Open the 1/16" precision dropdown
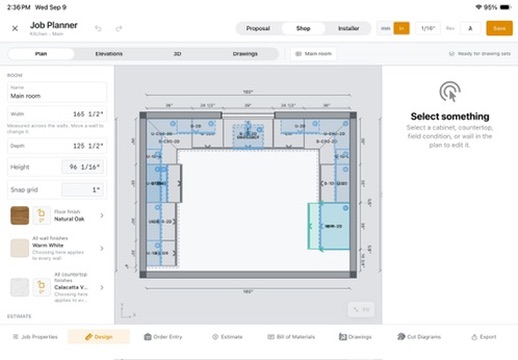518x360 pixels. 428,28
